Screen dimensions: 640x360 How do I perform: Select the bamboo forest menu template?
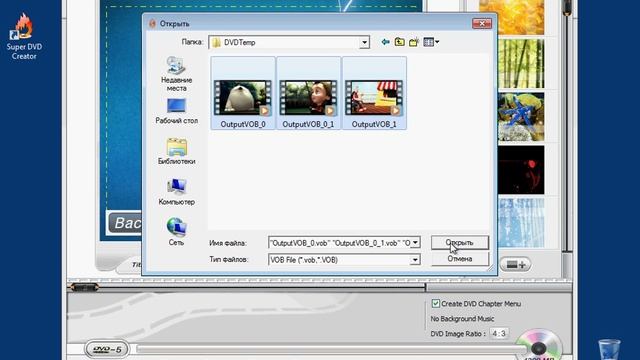click(x=521, y=64)
